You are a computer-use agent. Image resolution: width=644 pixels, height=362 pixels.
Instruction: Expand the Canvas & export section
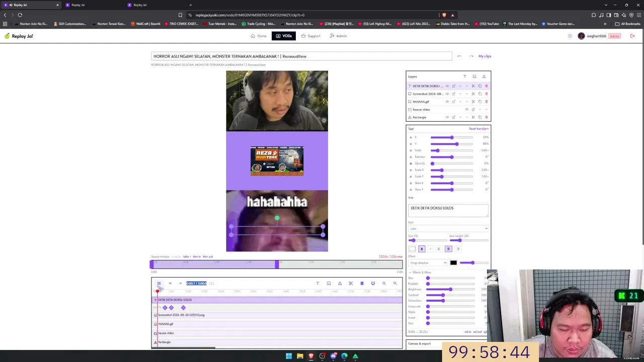(x=419, y=344)
